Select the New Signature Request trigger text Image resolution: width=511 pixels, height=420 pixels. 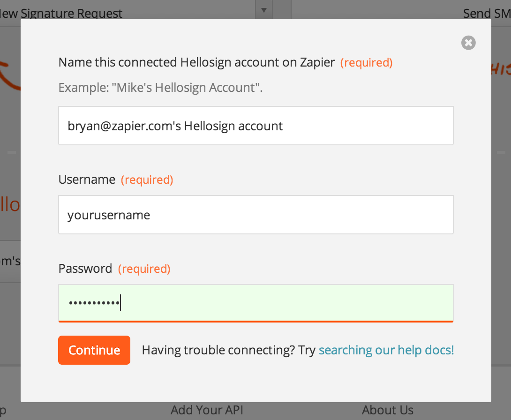point(61,13)
